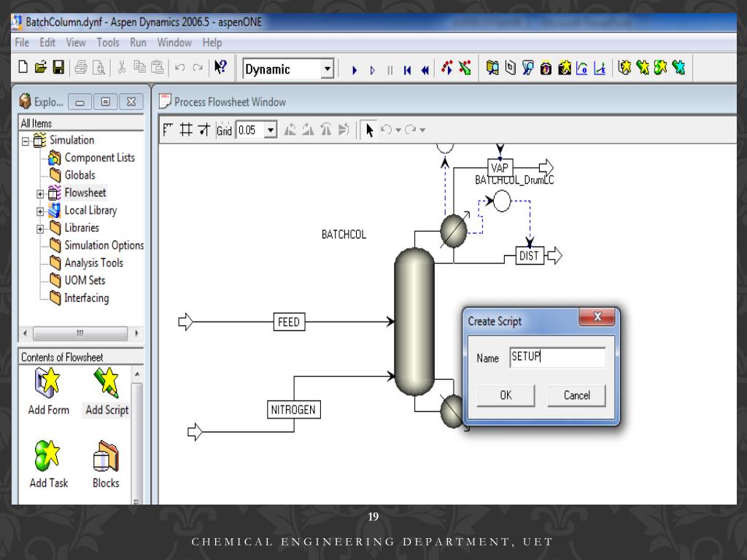Open the Tools menu
The image size is (747, 560).
pyautogui.click(x=108, y=42)
